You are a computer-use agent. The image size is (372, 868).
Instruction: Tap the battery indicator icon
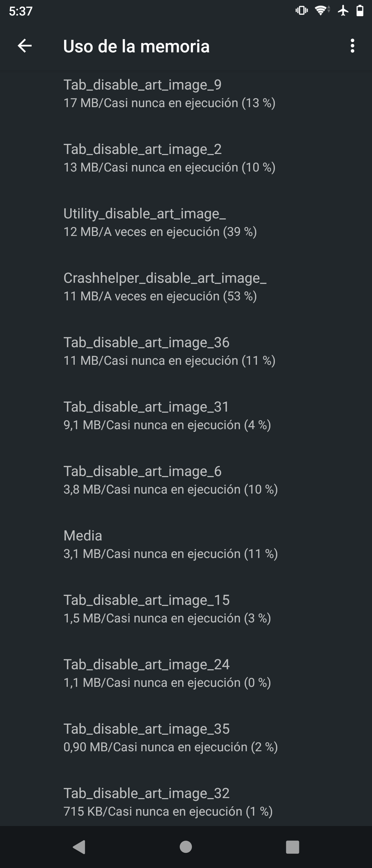coord(360,11)
